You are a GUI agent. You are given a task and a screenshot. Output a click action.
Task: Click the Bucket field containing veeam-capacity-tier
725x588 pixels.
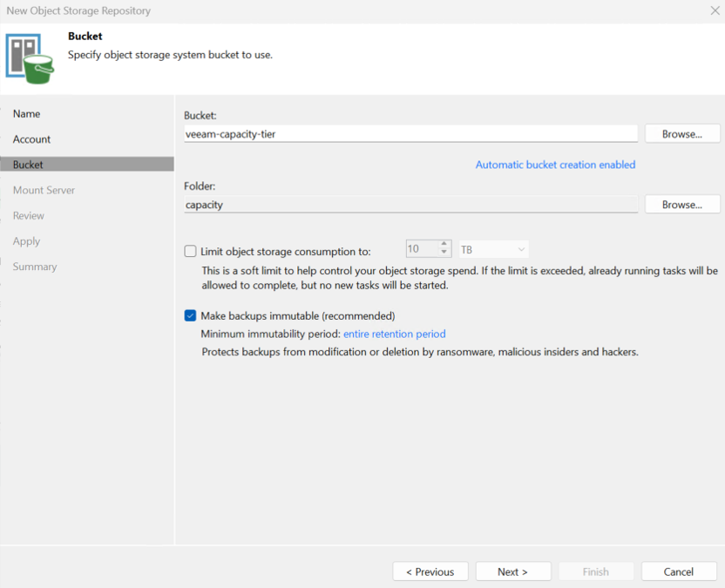411,134
